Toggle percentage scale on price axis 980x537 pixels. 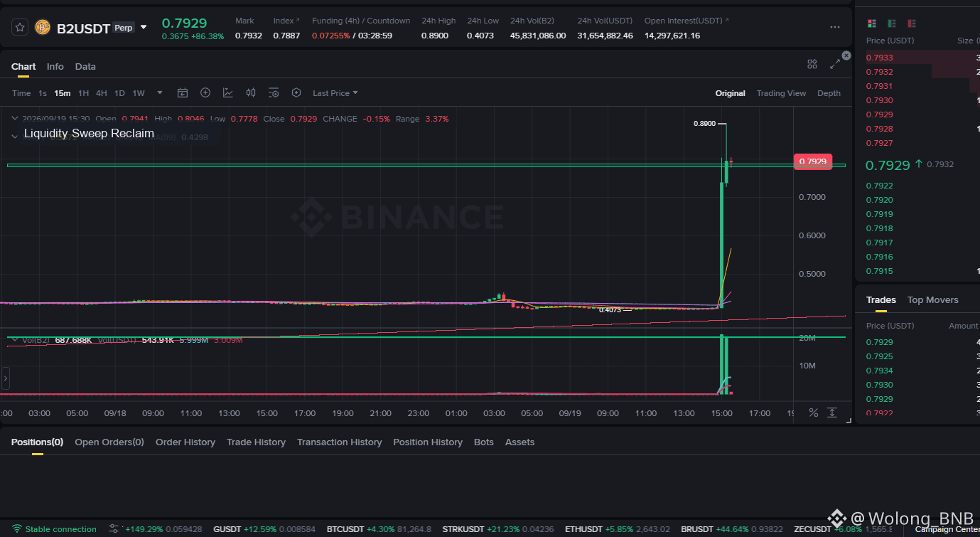(814, 413)
